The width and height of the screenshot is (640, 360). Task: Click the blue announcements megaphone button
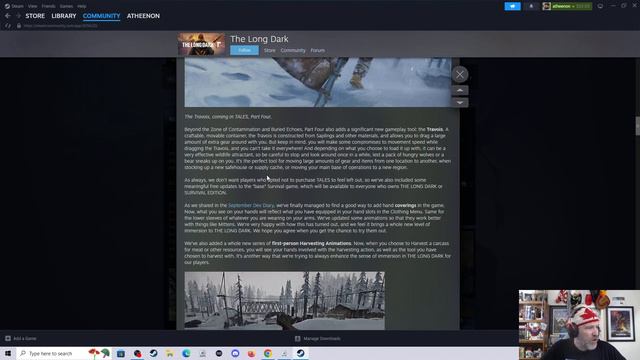(512, 6)
